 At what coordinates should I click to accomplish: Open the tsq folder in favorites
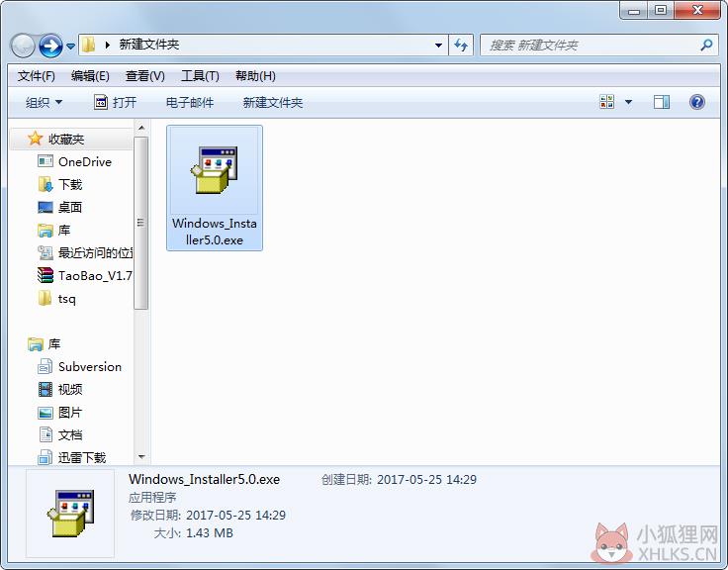coord(56,298)
